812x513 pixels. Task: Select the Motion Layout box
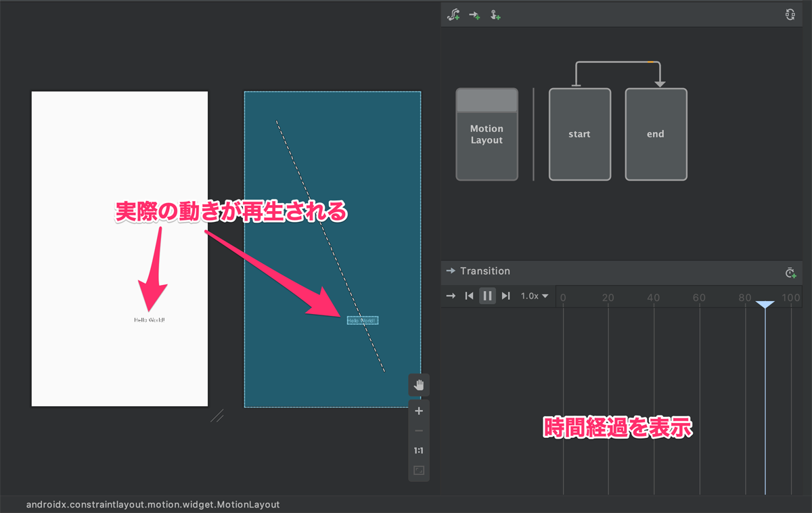487,134
